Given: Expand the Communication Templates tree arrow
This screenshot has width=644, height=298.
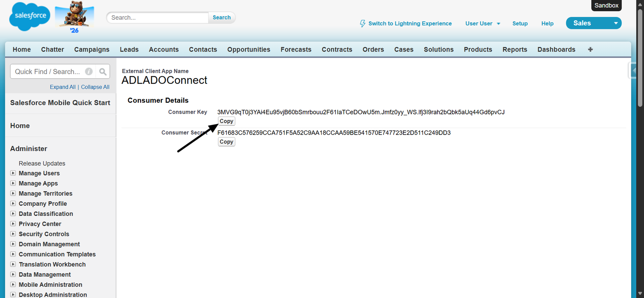Looking at the screenshot, I should [13, 254].
